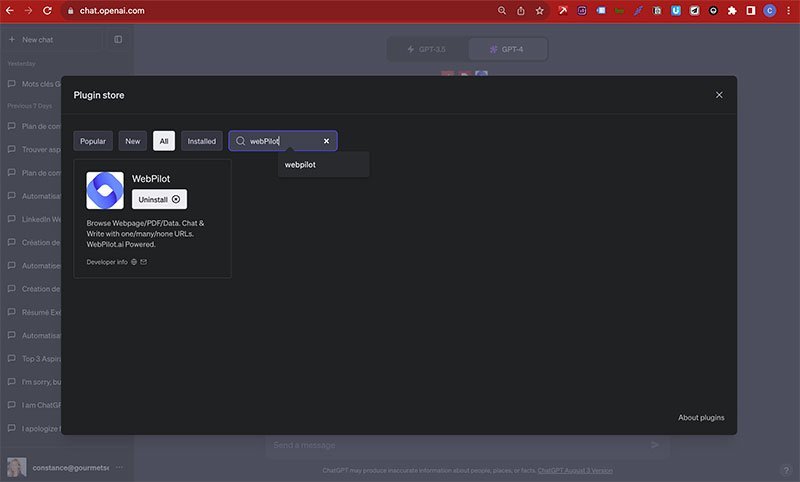Viewport: 800px width, 482px height.
Task: Click the address bar URL chat.openai.com
Action: [112, 11]
